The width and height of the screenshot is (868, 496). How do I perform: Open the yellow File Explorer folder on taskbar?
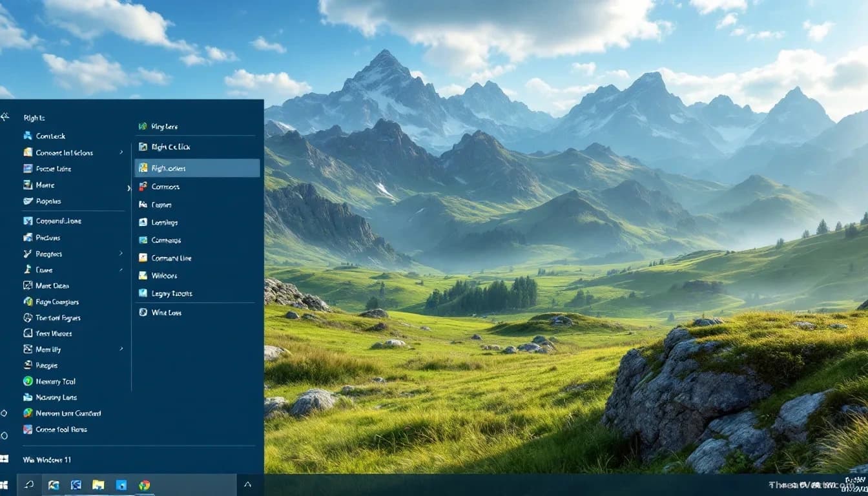coord(98,485)
